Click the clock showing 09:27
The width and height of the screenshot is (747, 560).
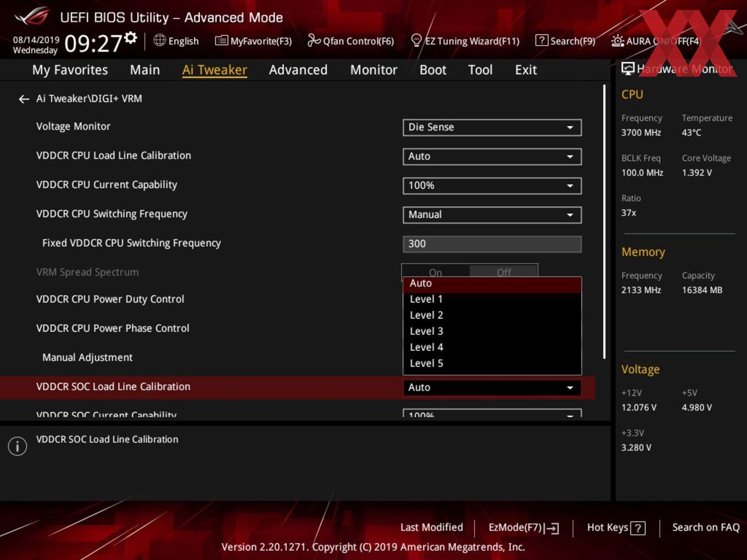(x=93, y=43)
